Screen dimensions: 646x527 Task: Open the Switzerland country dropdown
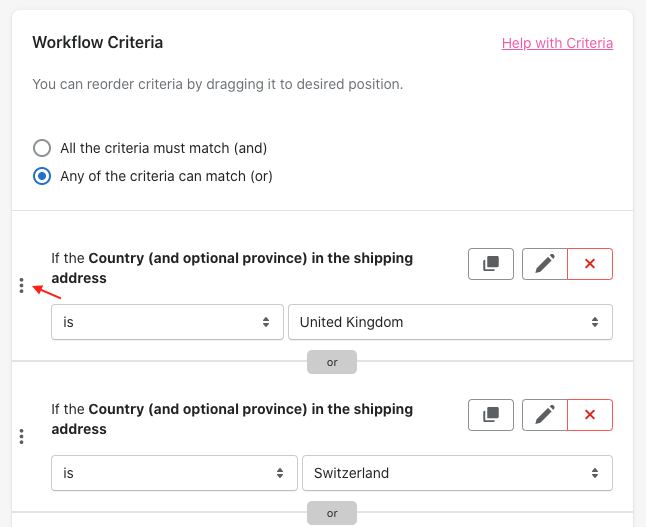457,473
